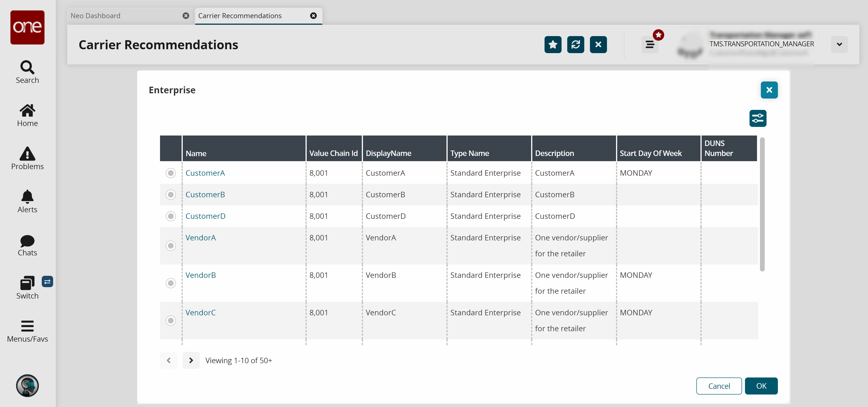Select the CustomerA radio button

(171, 173)
